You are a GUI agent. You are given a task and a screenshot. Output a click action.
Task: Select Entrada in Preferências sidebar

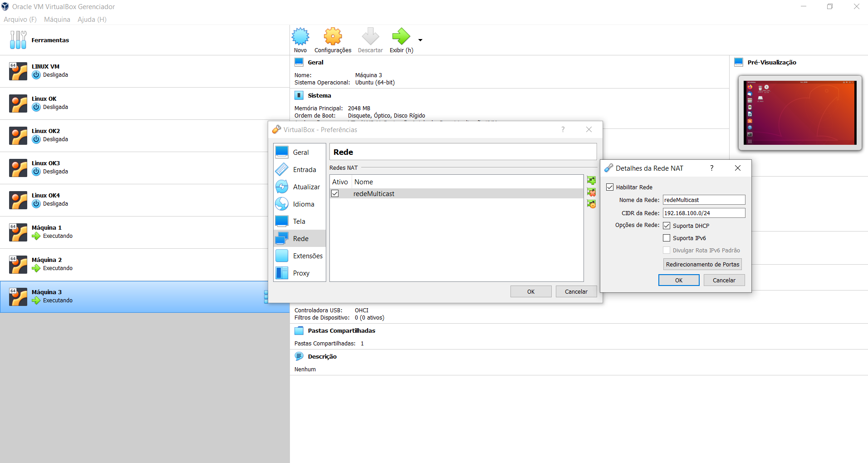coord(300,170)
